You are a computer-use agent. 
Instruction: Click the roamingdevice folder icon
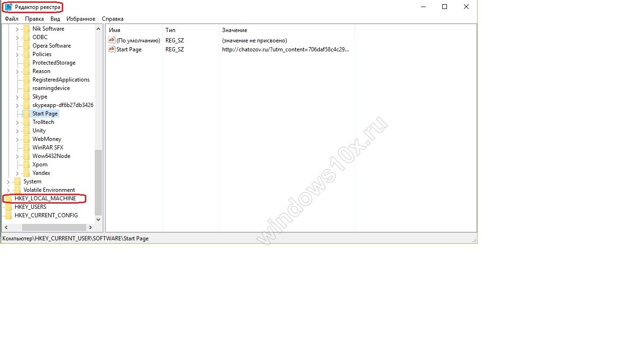(26, 88)
